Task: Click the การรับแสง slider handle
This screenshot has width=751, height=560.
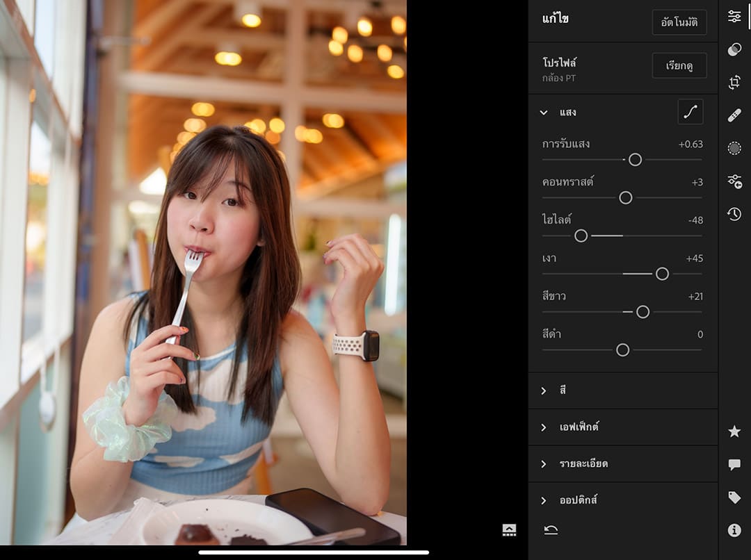Action: coord(635,159)
